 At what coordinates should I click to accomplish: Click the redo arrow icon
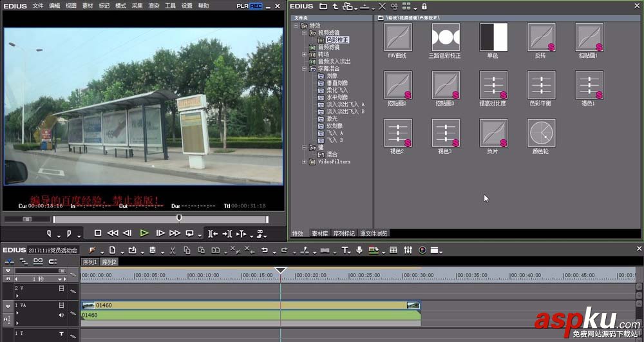(x=284, y=250)
